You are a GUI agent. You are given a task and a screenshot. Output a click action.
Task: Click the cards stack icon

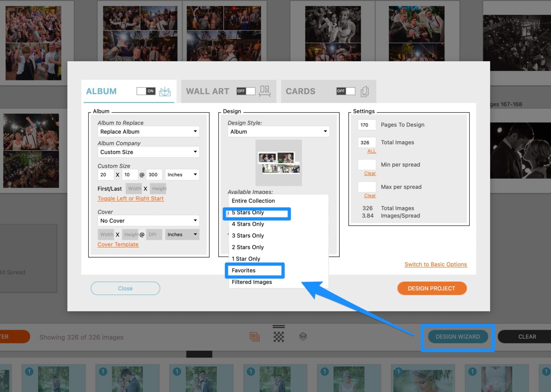coord(364,91)
